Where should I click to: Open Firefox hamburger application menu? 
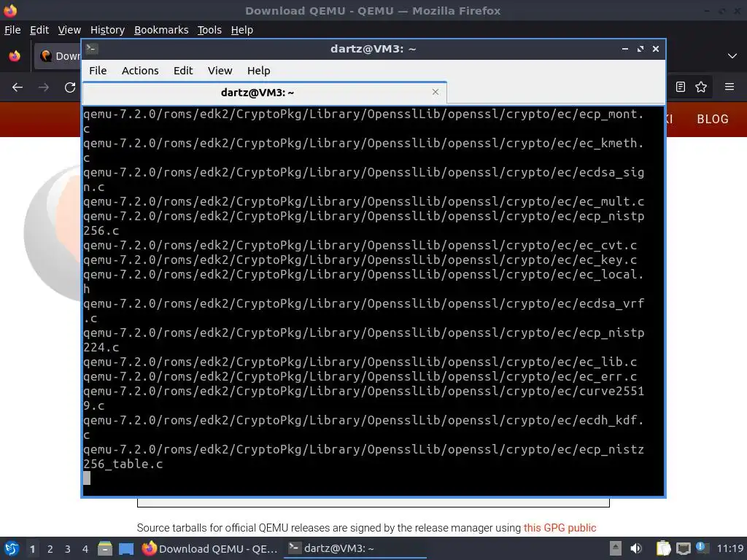[x=729, y=87]
